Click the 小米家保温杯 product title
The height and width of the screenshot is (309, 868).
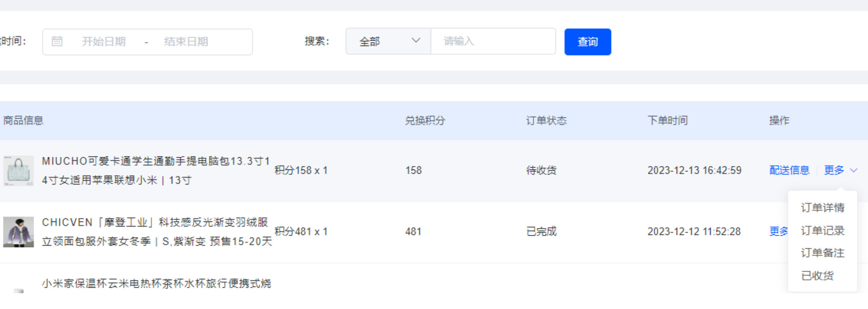tap(156, 283)
